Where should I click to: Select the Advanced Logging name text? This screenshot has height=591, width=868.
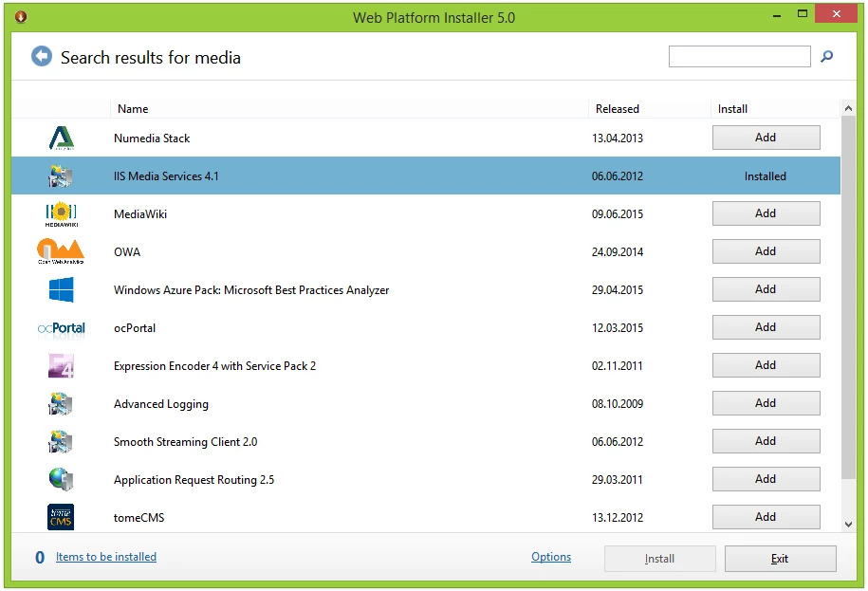161,404
